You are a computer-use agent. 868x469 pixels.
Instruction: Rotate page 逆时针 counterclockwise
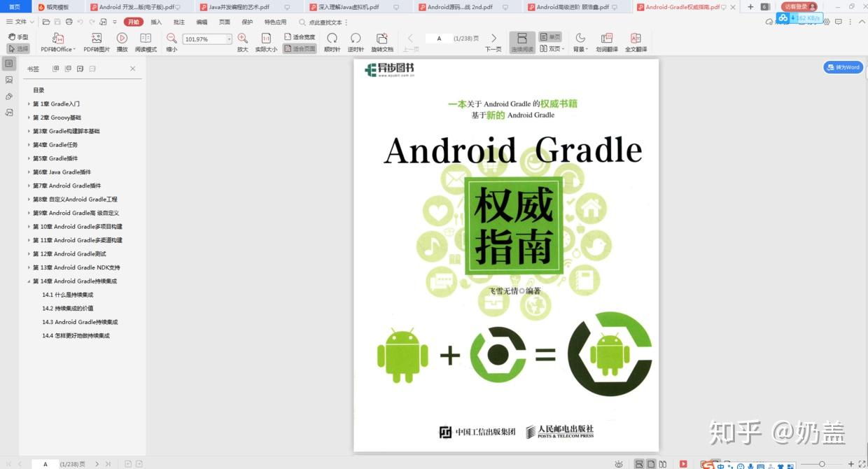click(x=356, y=43)
